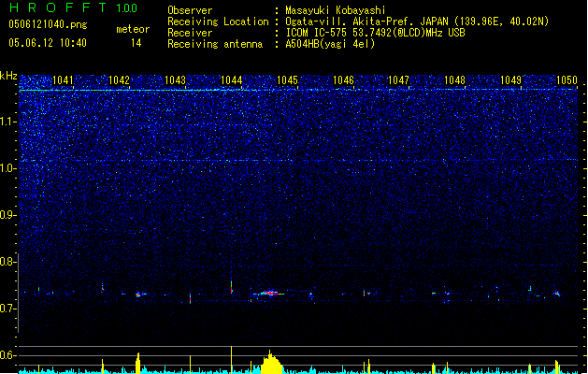This screenshot has width=588, height=374.
Task: Click the meteor echo spot just after 1042
Action: click(x=138, y=295)
